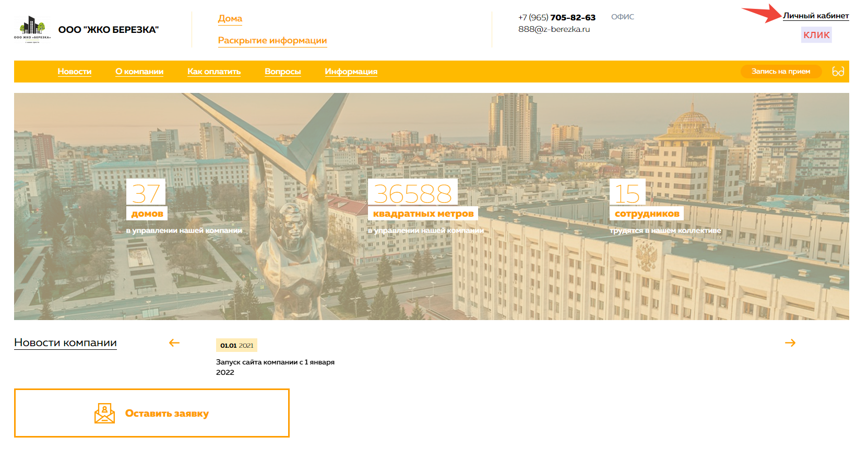Go to previous news with left arrow

tap(174, 343)
